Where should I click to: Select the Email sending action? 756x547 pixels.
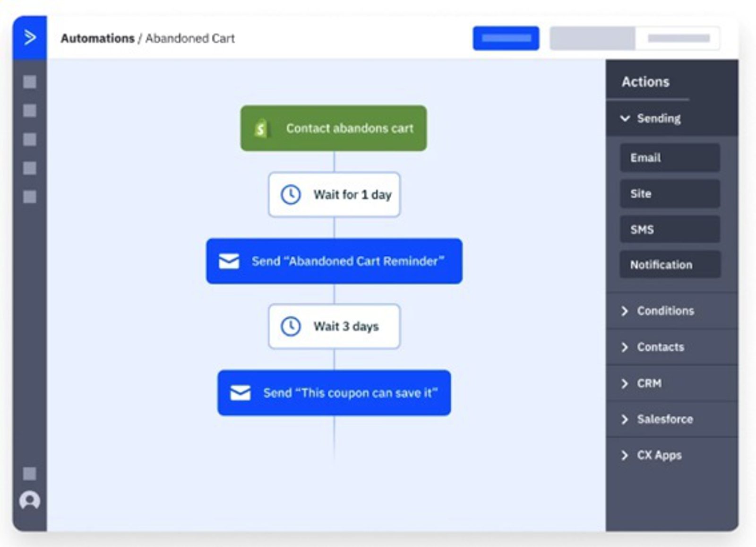(x=670, y=158)
